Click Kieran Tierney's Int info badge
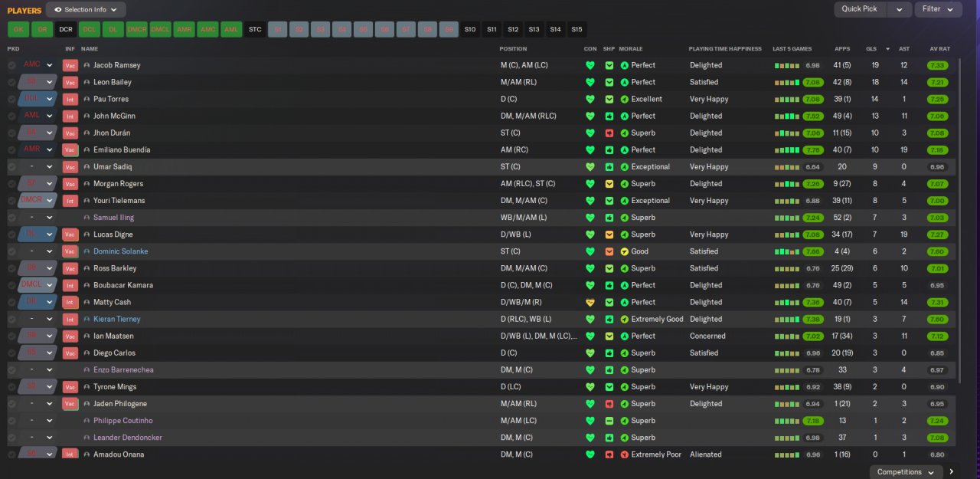This screenshot has width=980, height=479. click(70, 320)
